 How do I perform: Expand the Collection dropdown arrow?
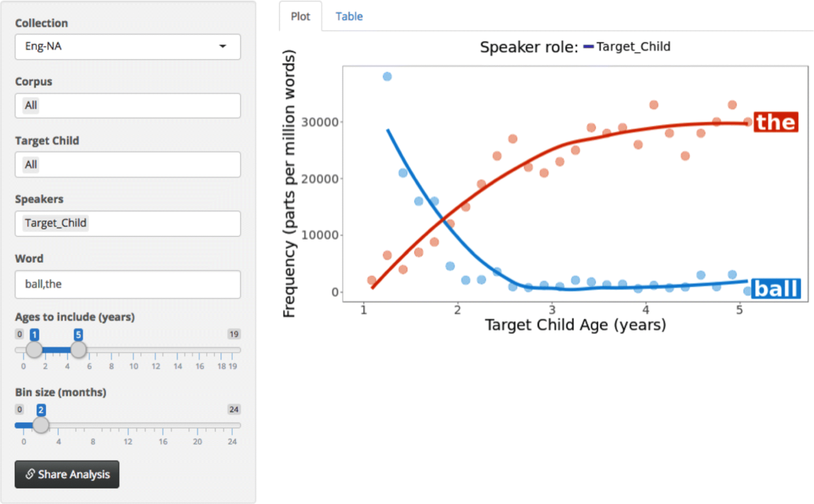point(222,47)
